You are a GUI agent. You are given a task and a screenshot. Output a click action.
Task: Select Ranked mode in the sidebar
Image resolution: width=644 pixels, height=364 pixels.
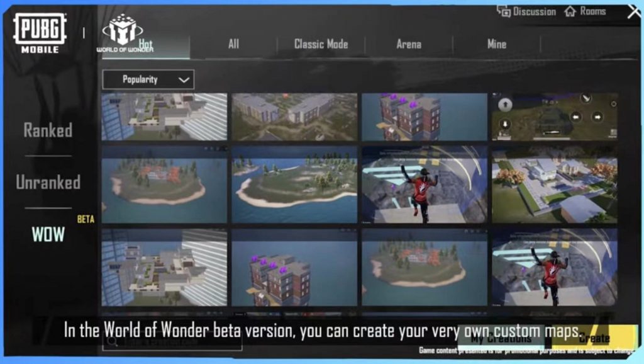pos(48,130)
